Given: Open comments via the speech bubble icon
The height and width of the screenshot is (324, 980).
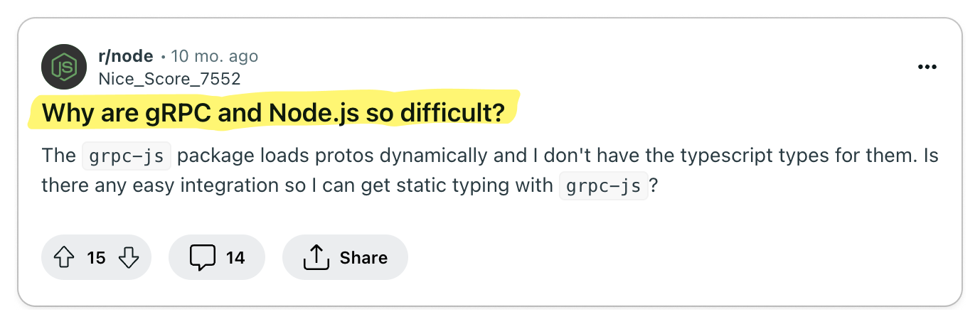Looking at the screenshot, I should click(x=203, y=257).
